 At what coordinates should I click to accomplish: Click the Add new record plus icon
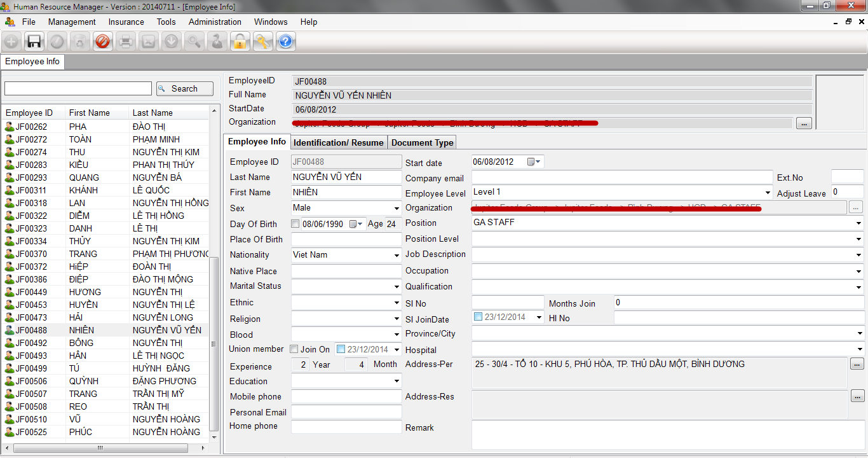11,42
